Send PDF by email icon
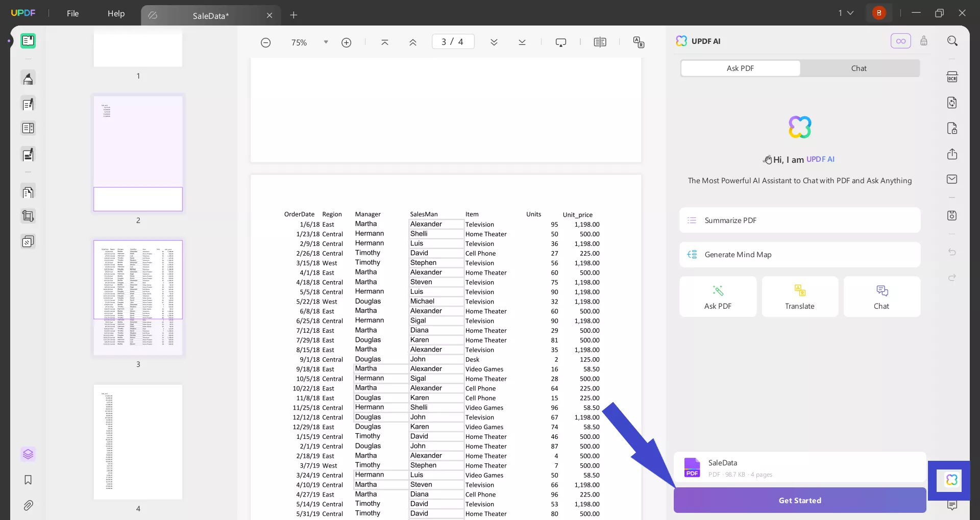The height and width of the screenshot is (520, 980). [952, 179]
